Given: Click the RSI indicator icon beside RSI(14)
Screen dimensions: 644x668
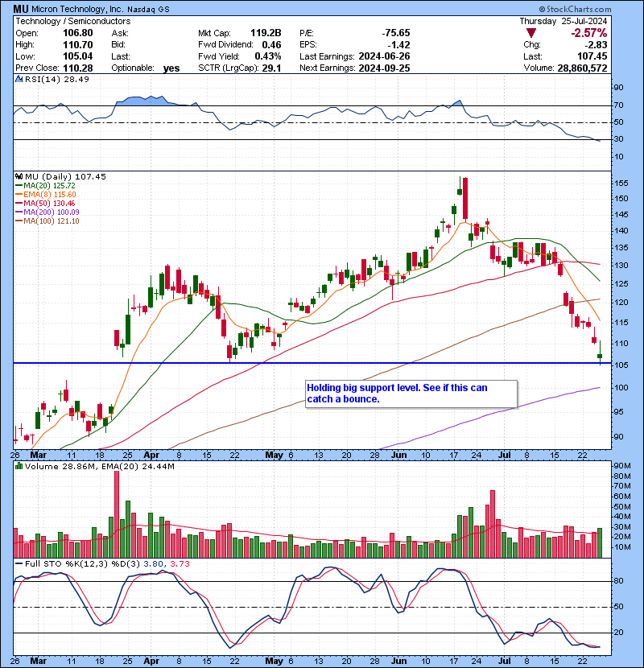Looking at the screenshot, I should [19, 79].
